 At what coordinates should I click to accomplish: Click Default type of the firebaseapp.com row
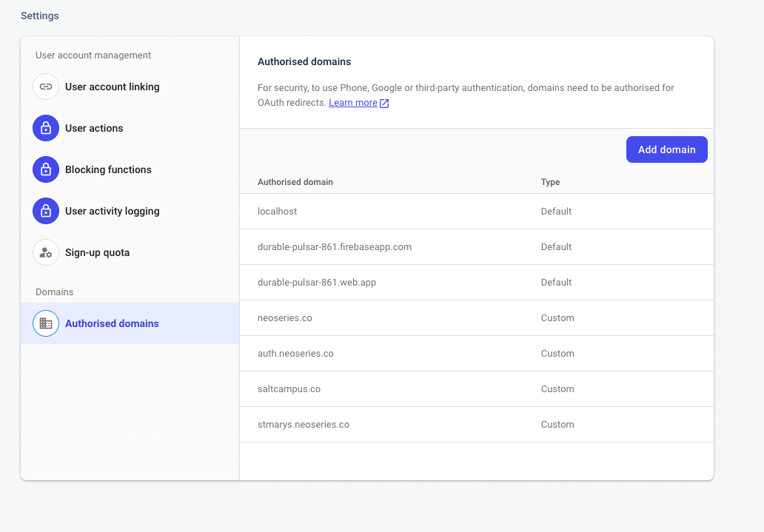(556, 247)
